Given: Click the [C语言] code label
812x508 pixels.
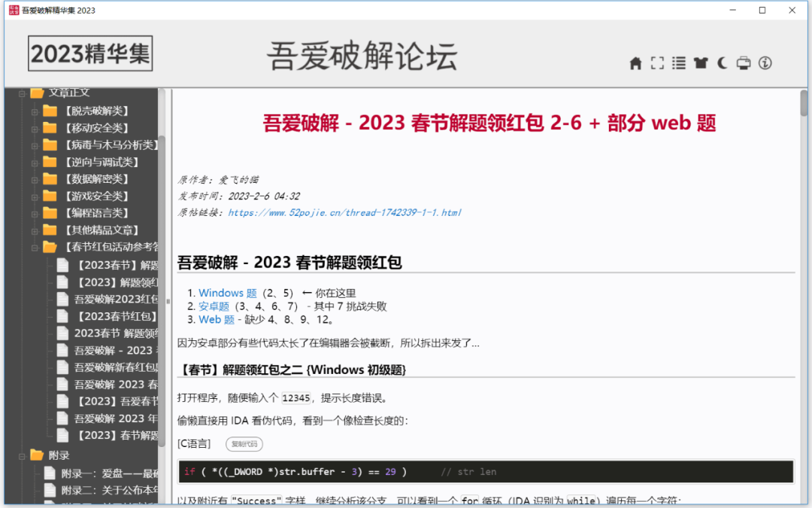Looking at the screenshot, I should point(194,444).
